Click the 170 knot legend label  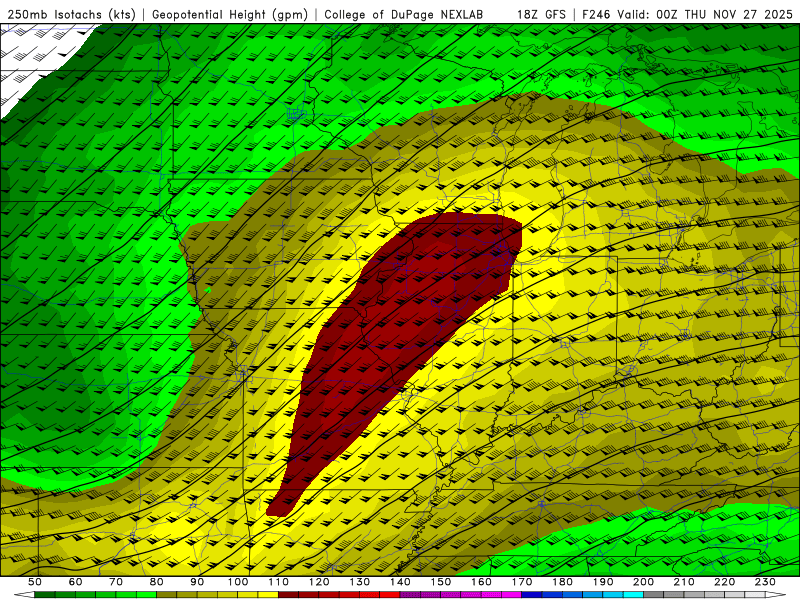click(x=522, y=582)
